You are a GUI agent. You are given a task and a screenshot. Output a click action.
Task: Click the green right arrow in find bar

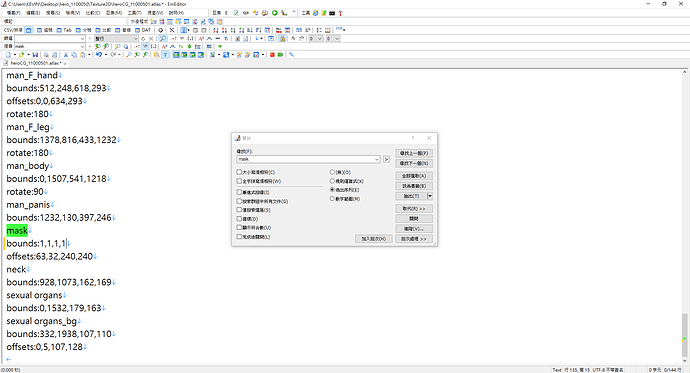click(220, 46)
